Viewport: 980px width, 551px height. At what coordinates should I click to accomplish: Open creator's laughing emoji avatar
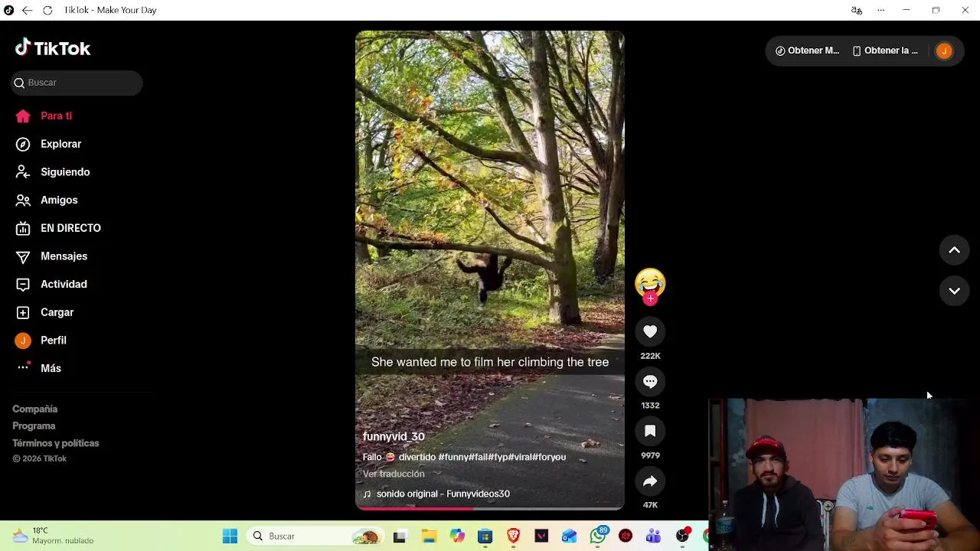point(650,282)
